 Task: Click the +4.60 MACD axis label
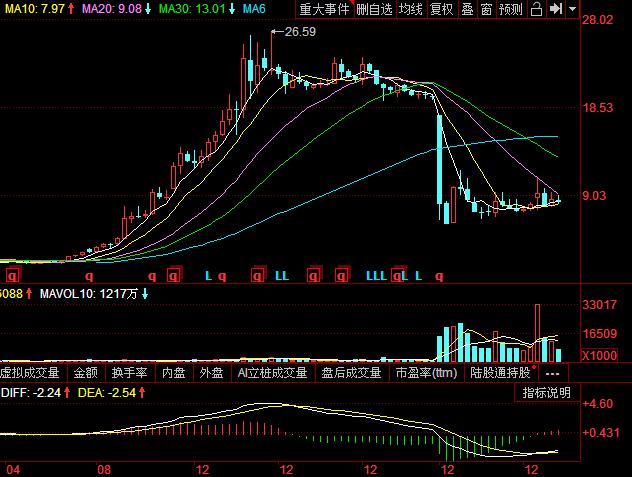598,404
